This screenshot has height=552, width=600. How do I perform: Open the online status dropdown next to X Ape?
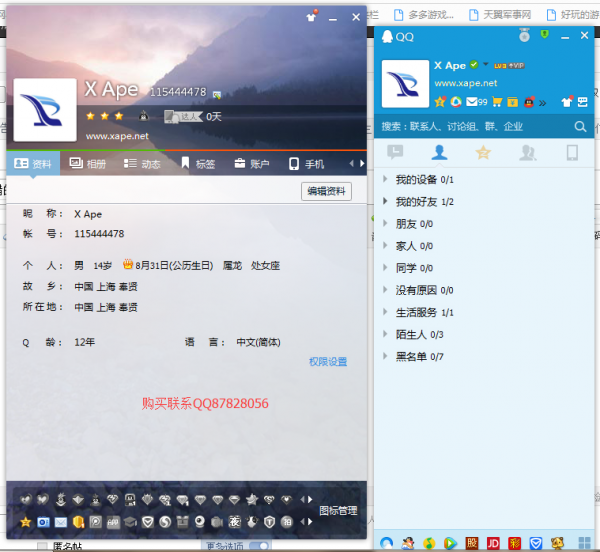click(486, 64)
